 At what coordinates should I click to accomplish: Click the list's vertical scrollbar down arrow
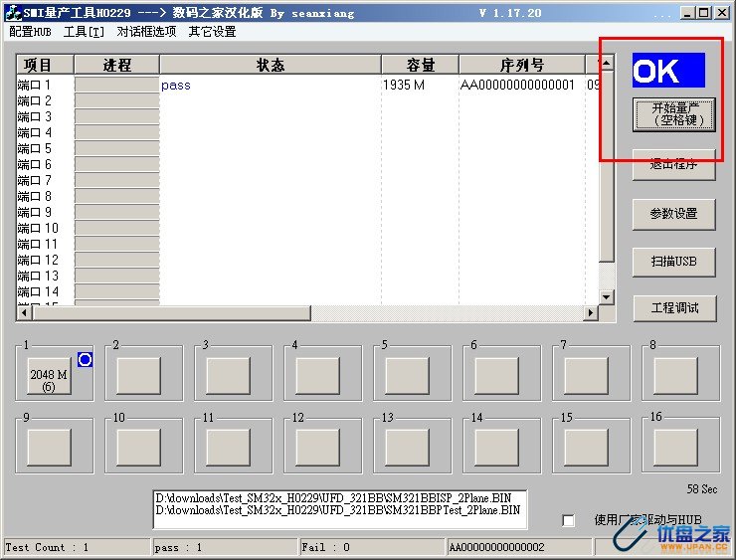(606, 297)
